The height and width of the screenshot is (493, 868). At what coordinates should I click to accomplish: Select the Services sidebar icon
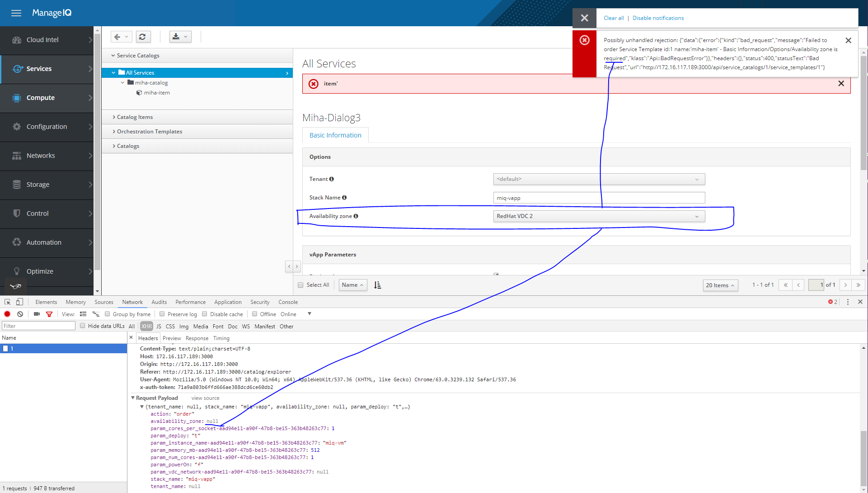18,69
